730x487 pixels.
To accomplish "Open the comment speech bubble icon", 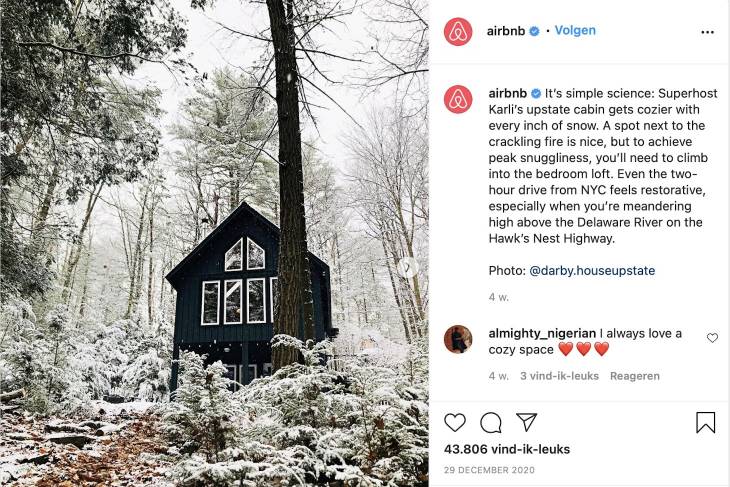I will pyautogui.click(x=491, y=423).
